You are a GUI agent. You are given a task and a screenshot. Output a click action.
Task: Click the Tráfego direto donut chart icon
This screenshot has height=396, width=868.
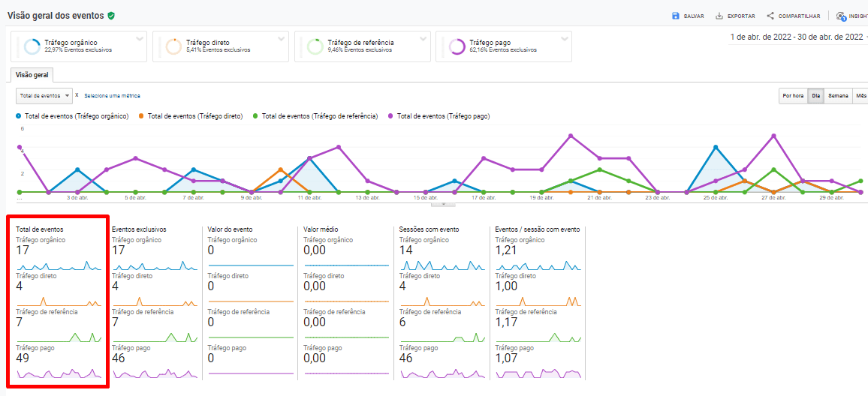tap(173, 46)
